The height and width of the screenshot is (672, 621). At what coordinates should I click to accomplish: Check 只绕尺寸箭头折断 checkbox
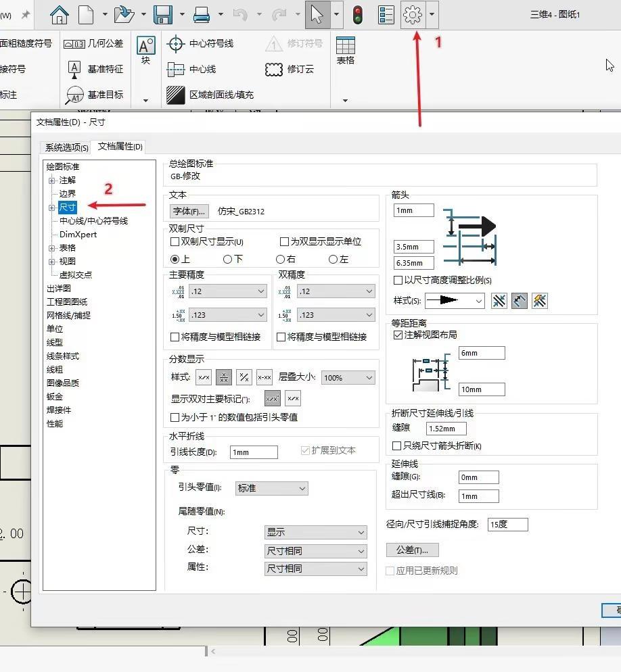pos(396,446)
